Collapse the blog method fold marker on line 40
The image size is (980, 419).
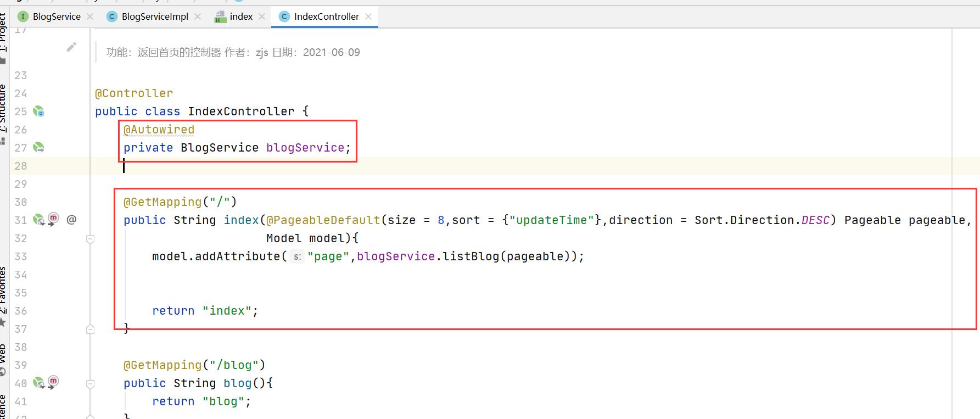point(91,384)
